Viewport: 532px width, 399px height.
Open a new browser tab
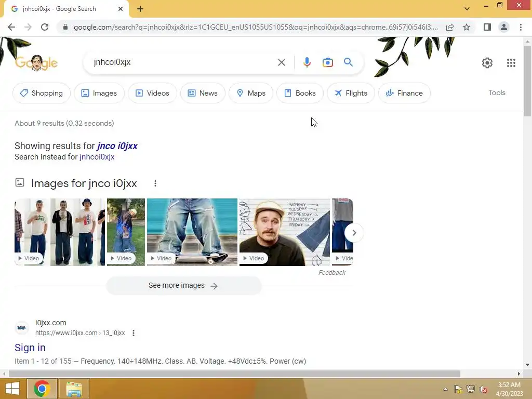coord(140,9)
